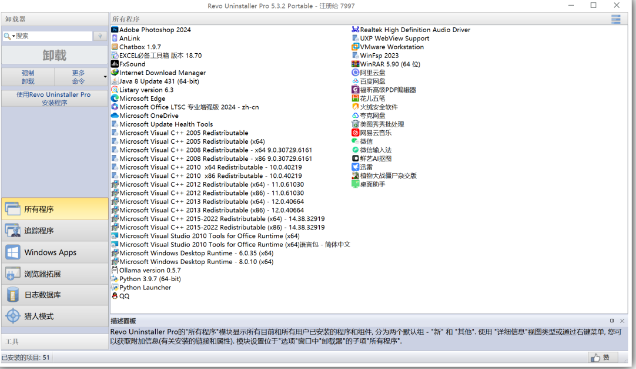Select the 百度网盘 icon
The image size is (636, 369).
355,81
